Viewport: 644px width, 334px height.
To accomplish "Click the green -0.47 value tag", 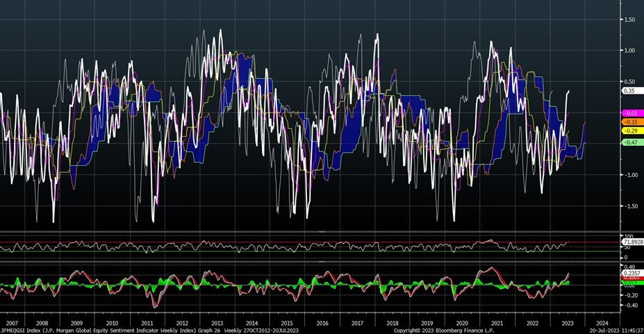I will click(632, 142).
